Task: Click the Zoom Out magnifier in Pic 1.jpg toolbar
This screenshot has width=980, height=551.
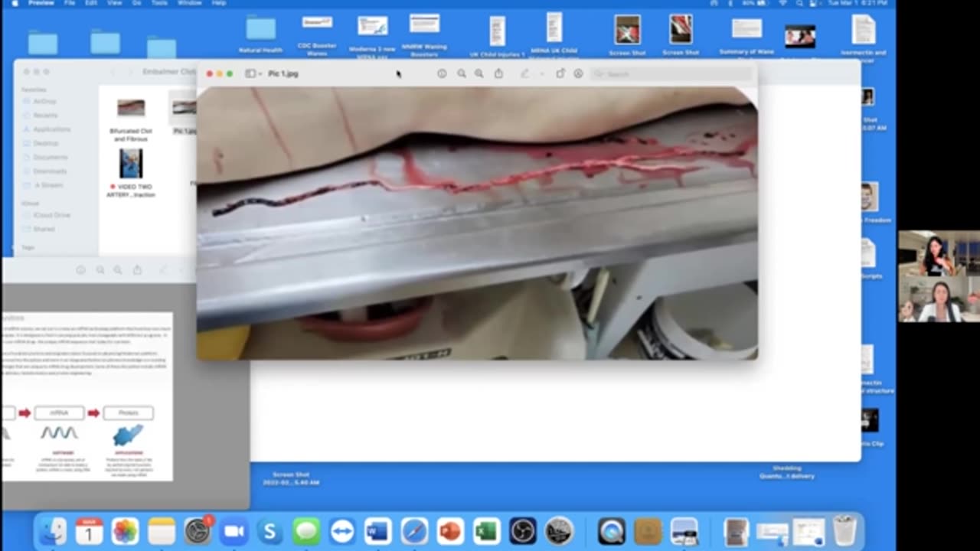Action: click(x=462, y=73)
